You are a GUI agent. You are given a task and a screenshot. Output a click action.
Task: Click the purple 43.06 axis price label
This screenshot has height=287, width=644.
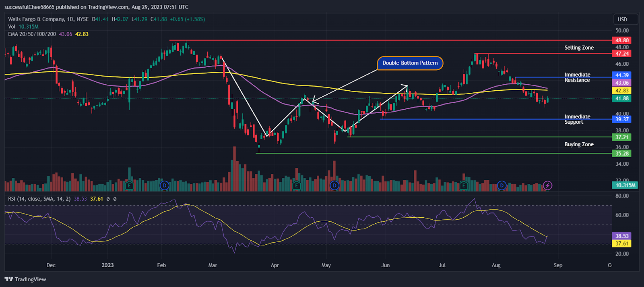[622, 83]
